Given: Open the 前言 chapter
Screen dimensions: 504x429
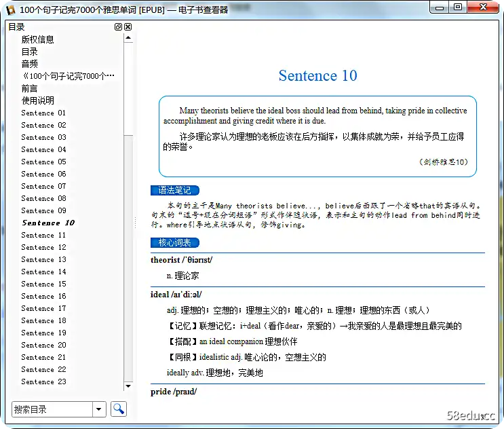Looking at the screenshot, I should tap(30, 88).
